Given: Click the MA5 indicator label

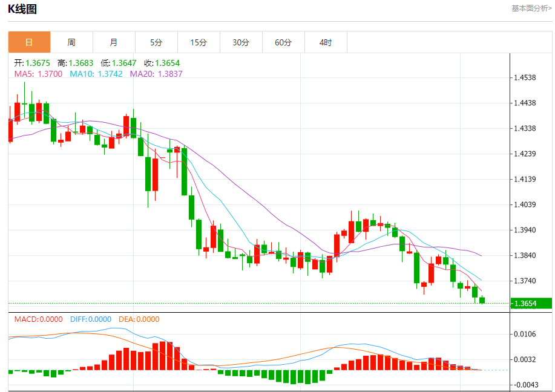Looking at the screenshot, I should click(38, 74).
